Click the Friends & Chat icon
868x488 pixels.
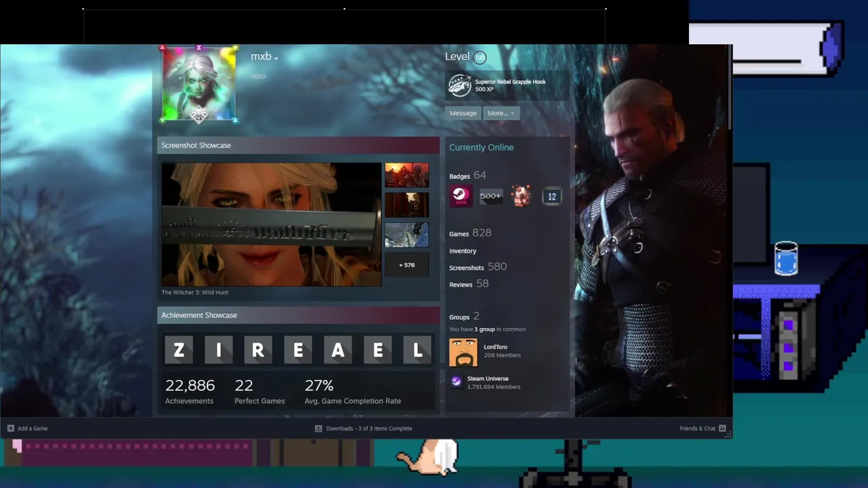[x=722, y=428]
